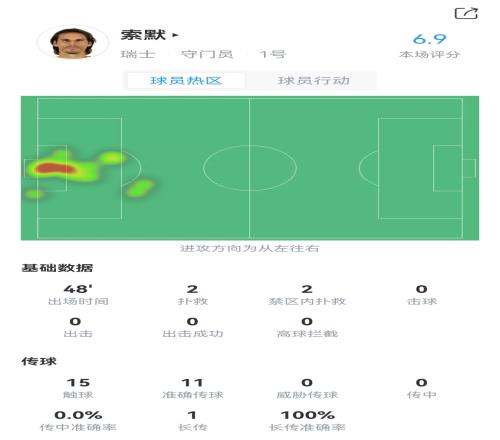The height and width of the screenshot is (440, 500).
Task: Tap the share icon at top right
Action: 466,13
